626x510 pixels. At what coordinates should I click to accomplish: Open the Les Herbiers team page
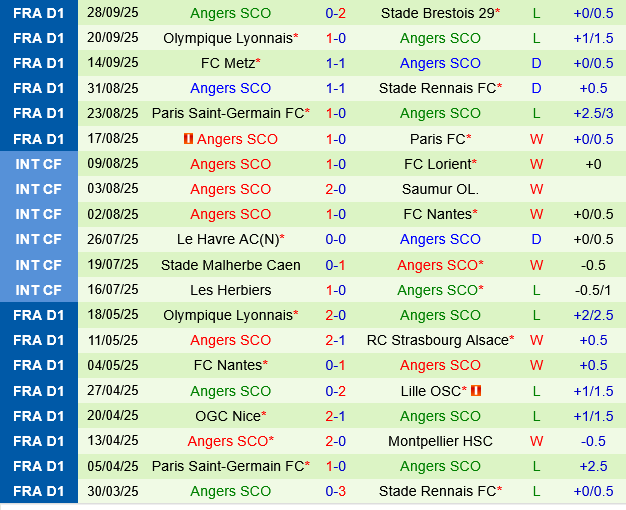pyautogui.click(x=230, y=290)
